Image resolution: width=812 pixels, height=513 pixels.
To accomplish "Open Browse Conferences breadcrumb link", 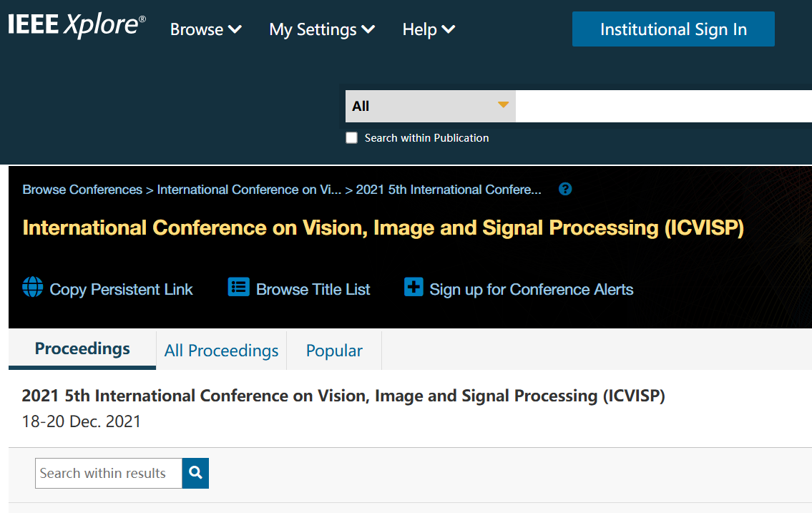I will point(82,190).
